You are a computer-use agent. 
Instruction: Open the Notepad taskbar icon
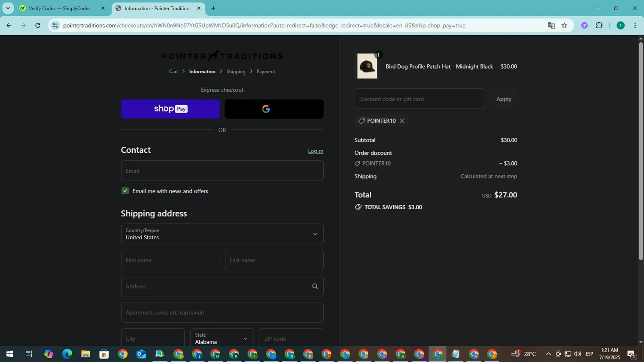[x=455, y=354]
